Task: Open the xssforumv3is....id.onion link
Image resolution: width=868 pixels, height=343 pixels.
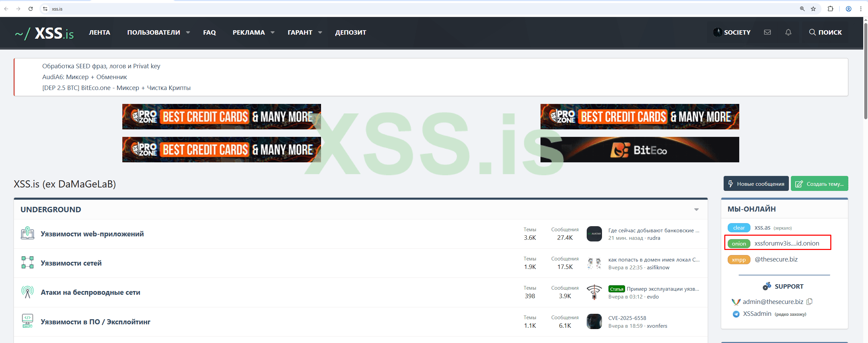Action: (787, 243)
